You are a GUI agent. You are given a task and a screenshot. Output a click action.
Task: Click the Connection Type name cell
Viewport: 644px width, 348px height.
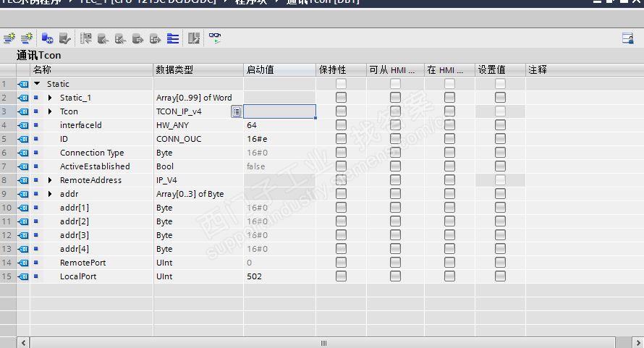click(x=92, y=153)
